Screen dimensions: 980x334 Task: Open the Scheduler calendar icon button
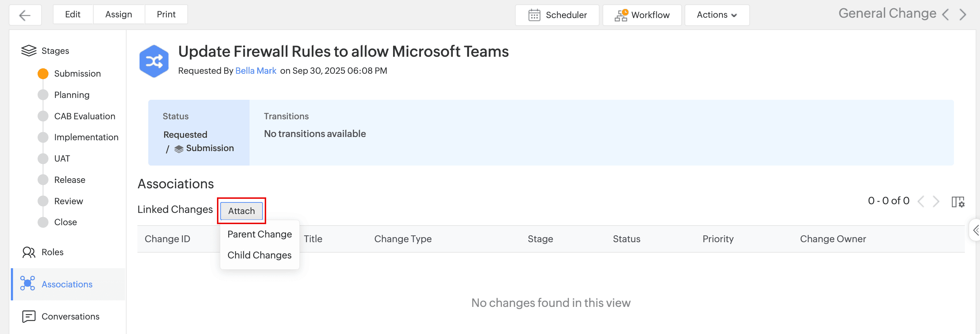534,15
